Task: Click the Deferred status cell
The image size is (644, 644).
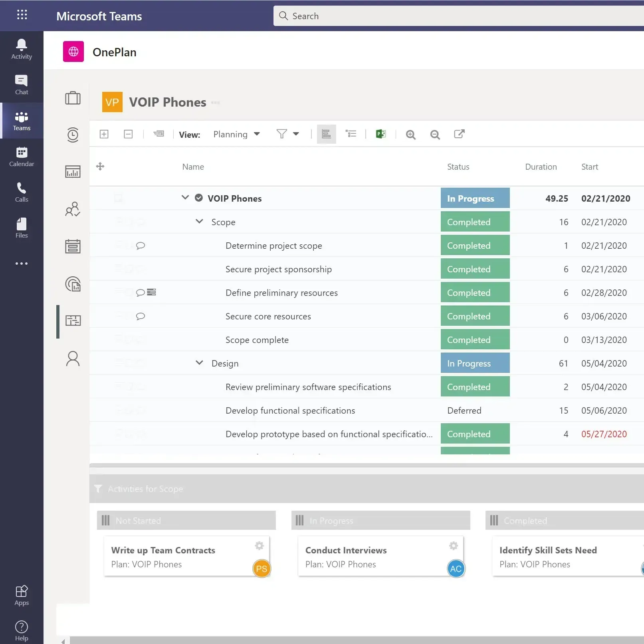Action: tap(475, 410)
